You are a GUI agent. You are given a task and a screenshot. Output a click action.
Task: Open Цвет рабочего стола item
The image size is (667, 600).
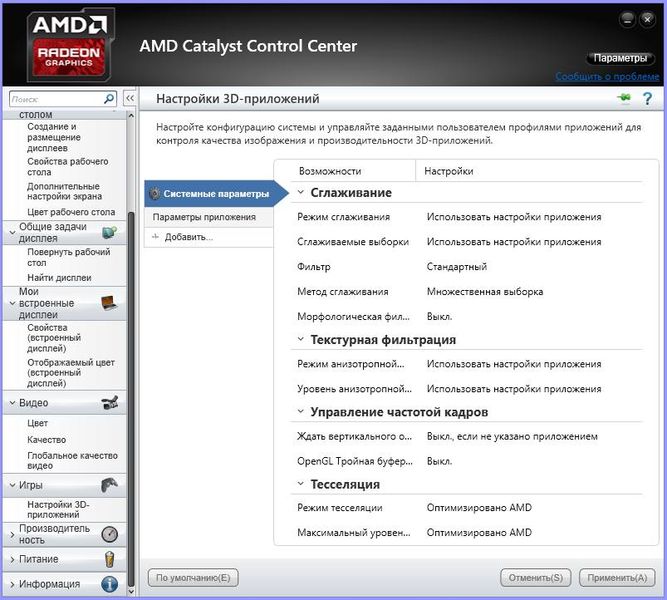point(71,212)
